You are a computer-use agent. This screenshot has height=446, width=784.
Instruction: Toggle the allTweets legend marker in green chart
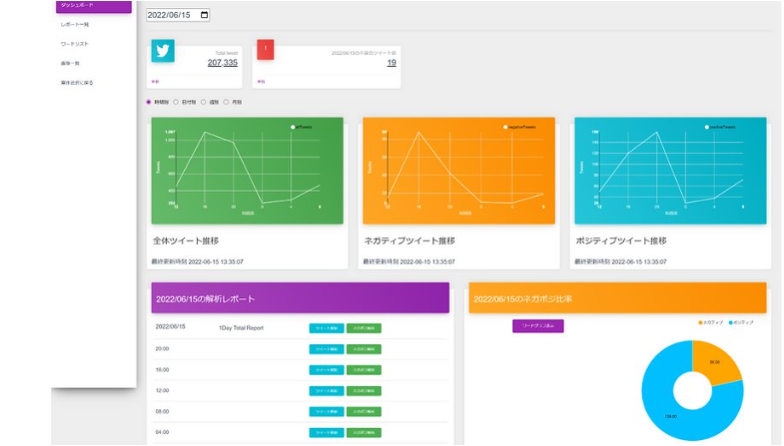(292, 127)
